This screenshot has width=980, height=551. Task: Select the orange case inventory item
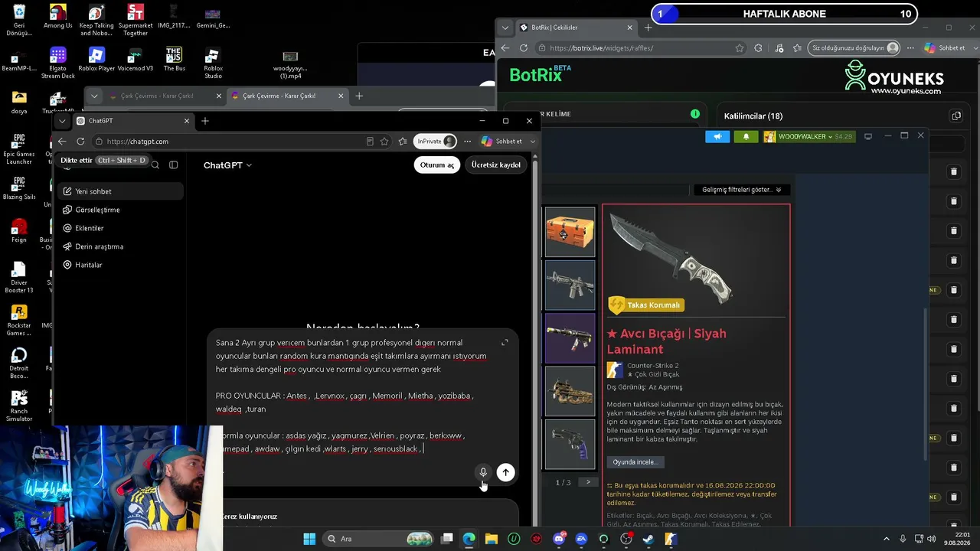(570, 232)
